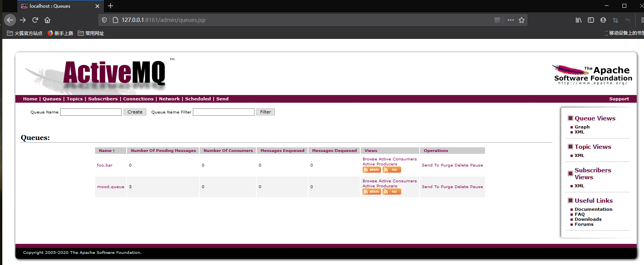This screenshot has width=644, height=265.
Task: Open the Downloads useful link
Action: (588, 219)
